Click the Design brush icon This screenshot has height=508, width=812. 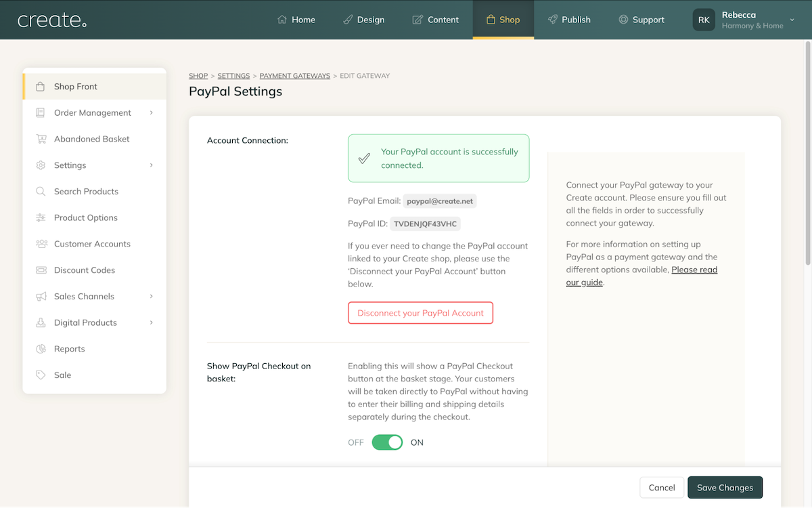[x=348, y=20]
